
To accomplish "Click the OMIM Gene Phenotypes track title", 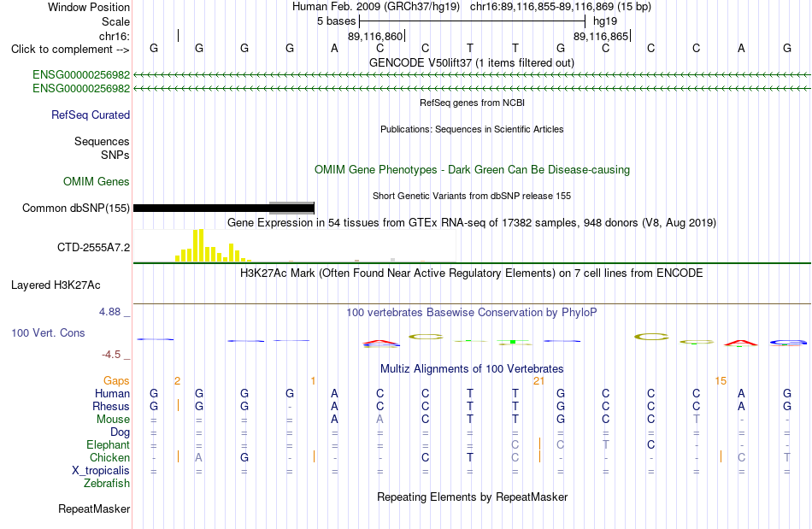I will (473, 170).
